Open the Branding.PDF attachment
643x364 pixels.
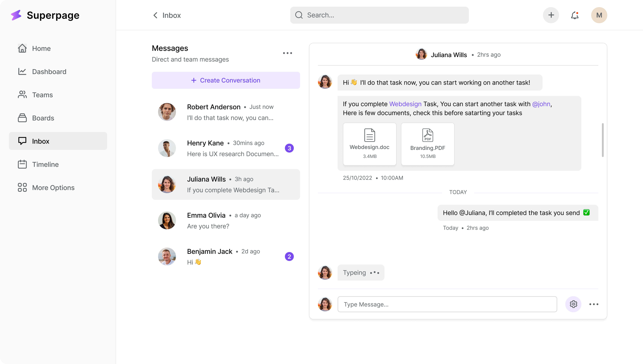pos(428,144)
